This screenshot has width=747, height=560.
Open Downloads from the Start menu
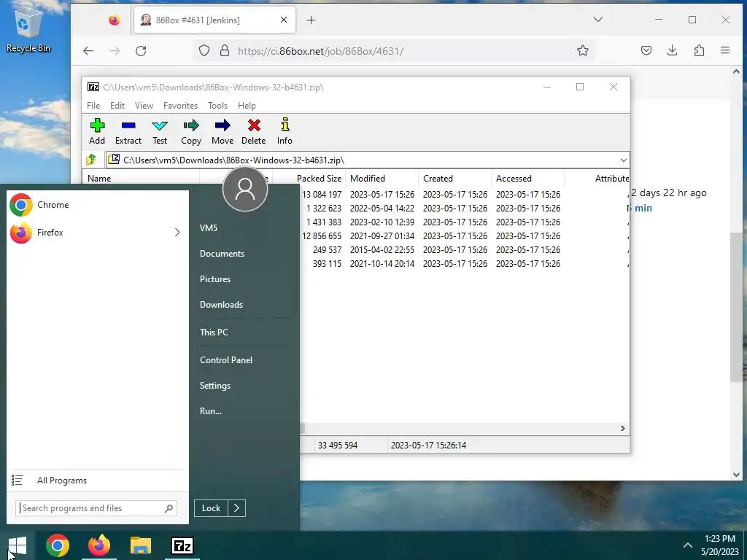point(221,305)
